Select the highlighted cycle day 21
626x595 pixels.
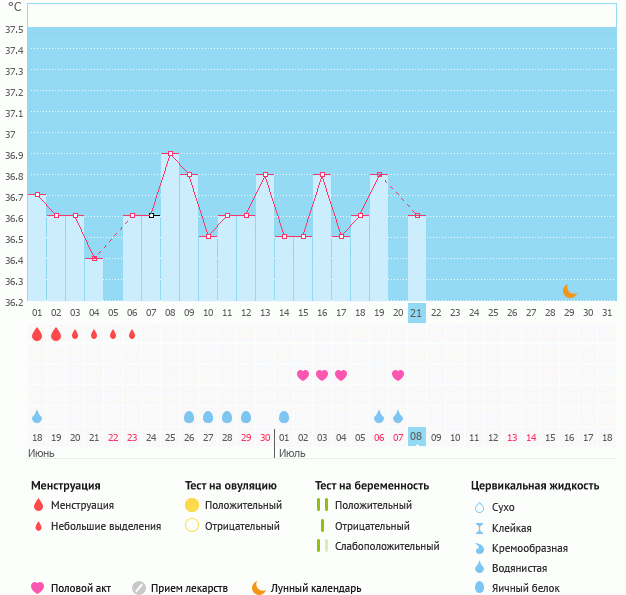tap(417, 313)
